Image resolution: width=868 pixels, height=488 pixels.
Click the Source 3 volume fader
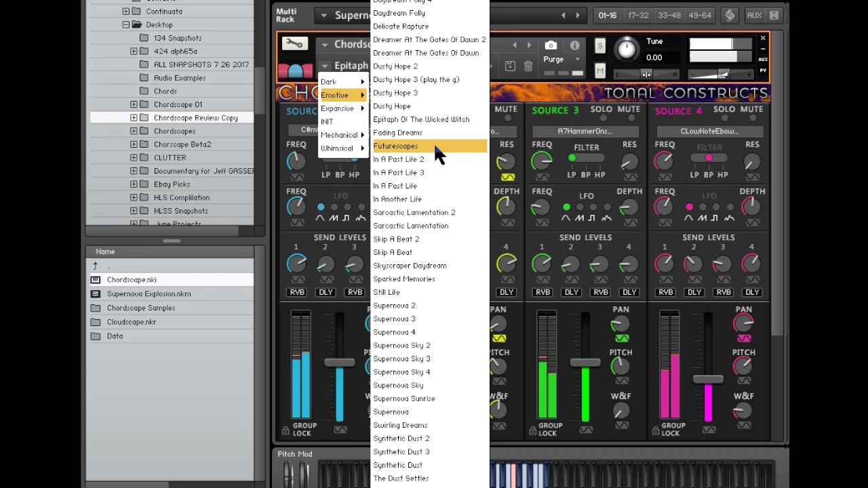[585, 363]
